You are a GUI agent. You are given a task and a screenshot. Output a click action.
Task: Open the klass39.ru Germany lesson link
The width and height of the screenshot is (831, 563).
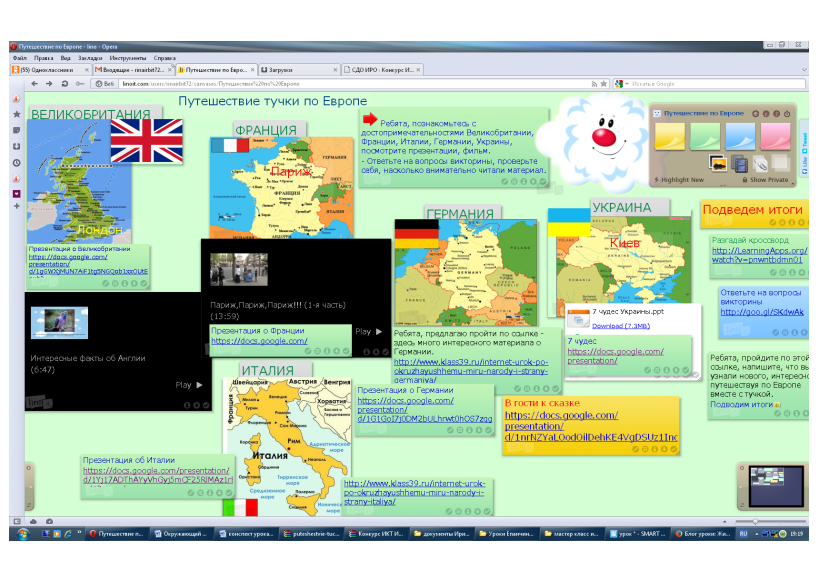click(x=471, y=371)
